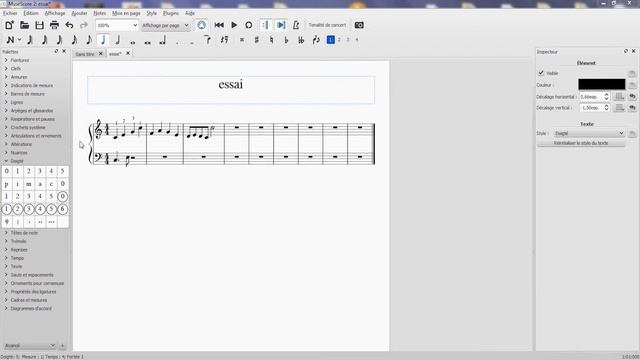Image resolution: width=640 pixels, height=360 pixels.
Task: Reset the Décalage vertical value
Action: point(632,108)
